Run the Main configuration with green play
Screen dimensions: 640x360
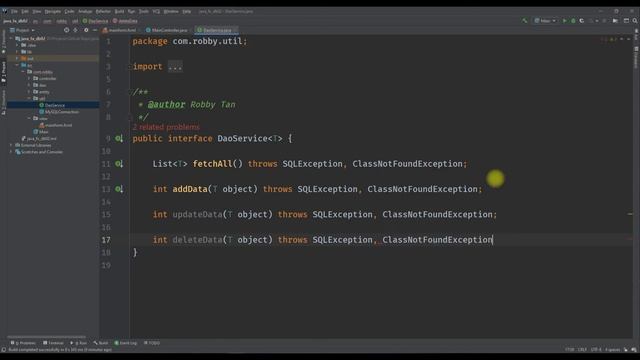click(x=564, y=21)
